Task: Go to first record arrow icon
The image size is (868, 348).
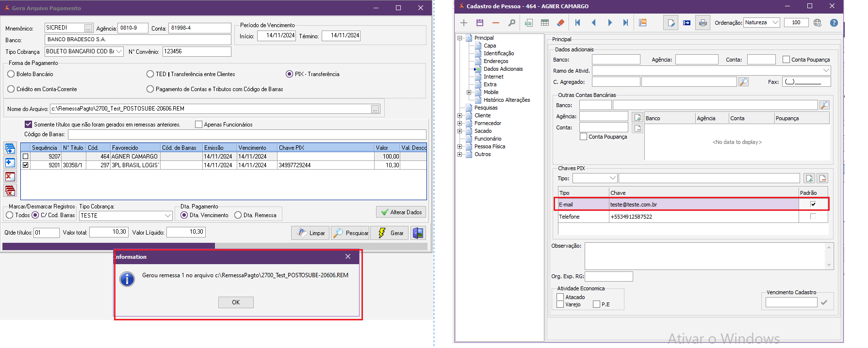Action: point(577,23)
